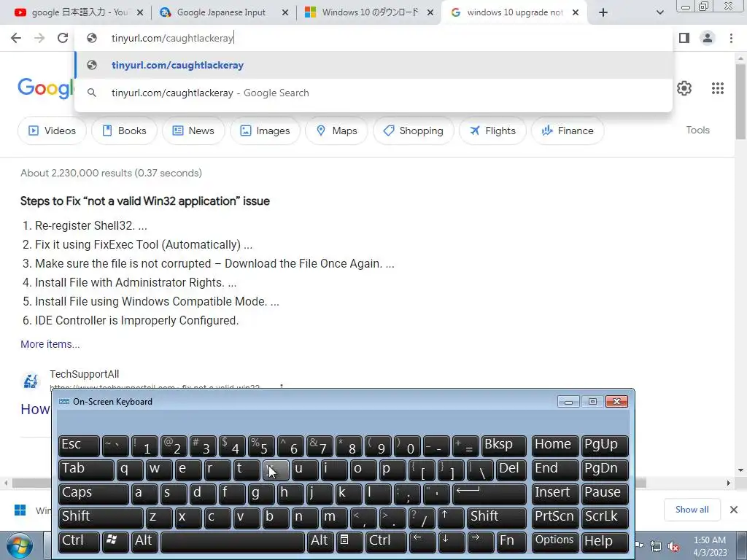Add a new tab with the plus button
Viewport: 747px width, 560px height.
[x=603, y=13]
